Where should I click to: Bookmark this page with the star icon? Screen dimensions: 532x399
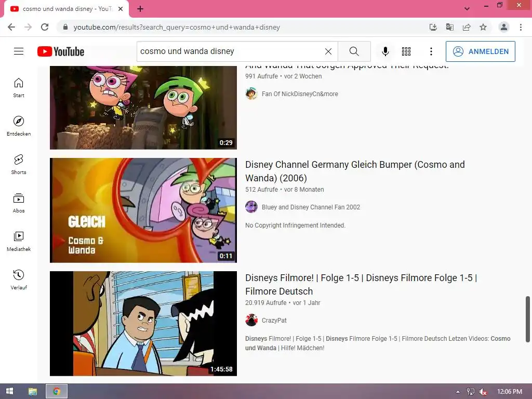coord(483,27)
